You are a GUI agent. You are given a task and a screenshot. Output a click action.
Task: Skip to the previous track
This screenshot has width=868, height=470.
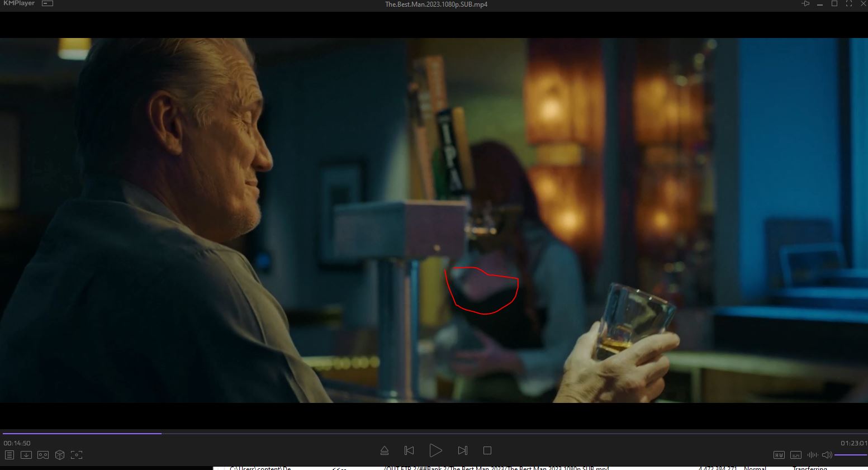(x=409, y=450)
